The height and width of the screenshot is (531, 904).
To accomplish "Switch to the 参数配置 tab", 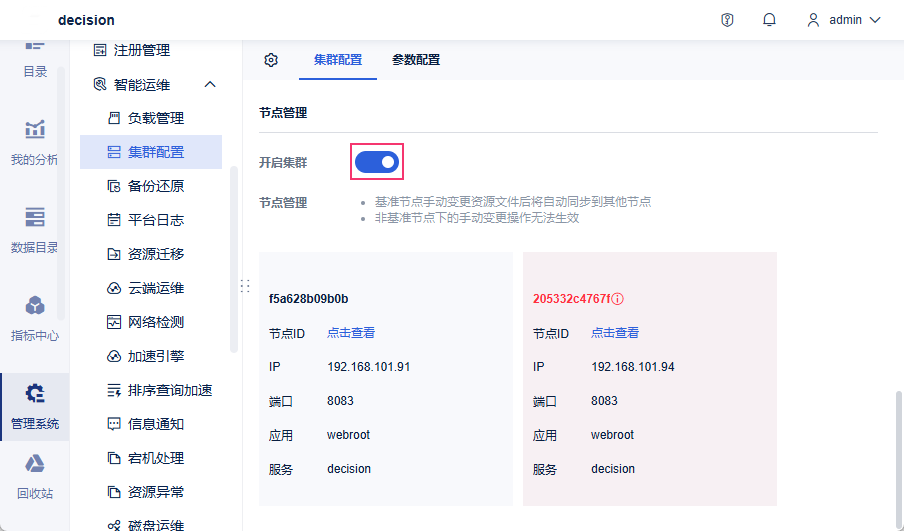I will pos(416,60).
